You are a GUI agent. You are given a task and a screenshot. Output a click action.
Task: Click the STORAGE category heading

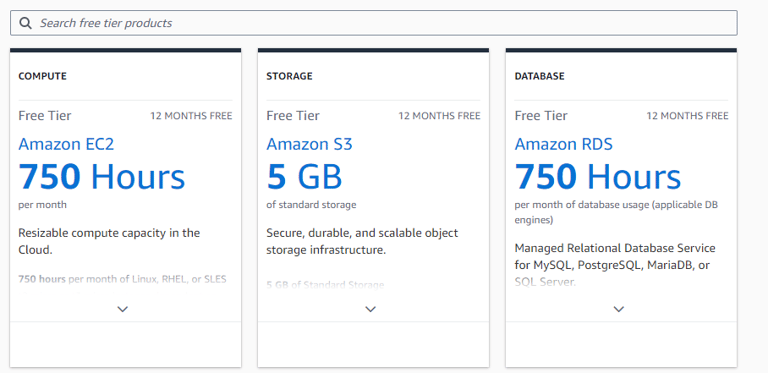(289, 76)
